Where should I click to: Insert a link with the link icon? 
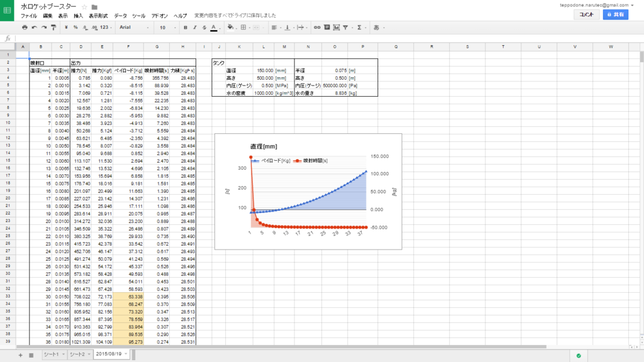317,28
